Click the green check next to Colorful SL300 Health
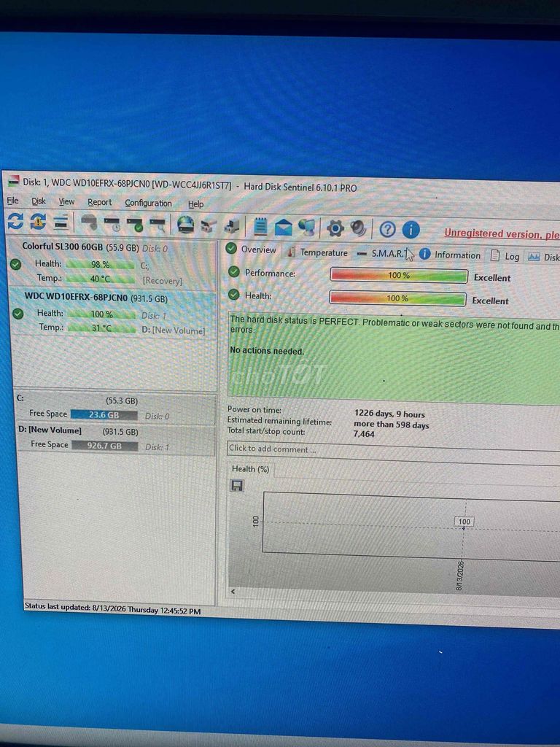 (x=16, y=264)
